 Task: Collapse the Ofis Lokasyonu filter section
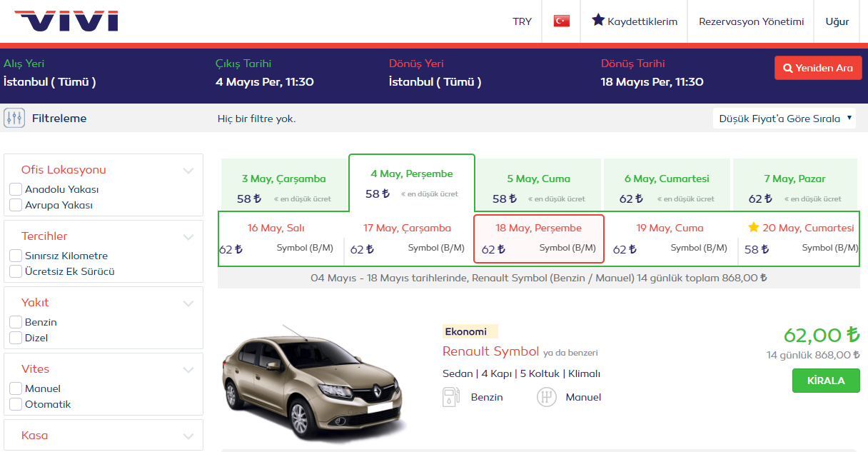pos(188,171)
